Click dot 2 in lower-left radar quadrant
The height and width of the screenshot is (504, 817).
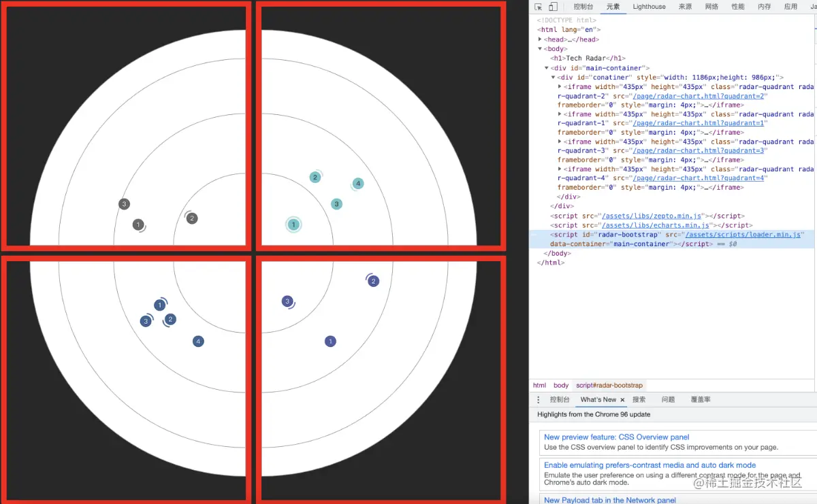point(170,319)
